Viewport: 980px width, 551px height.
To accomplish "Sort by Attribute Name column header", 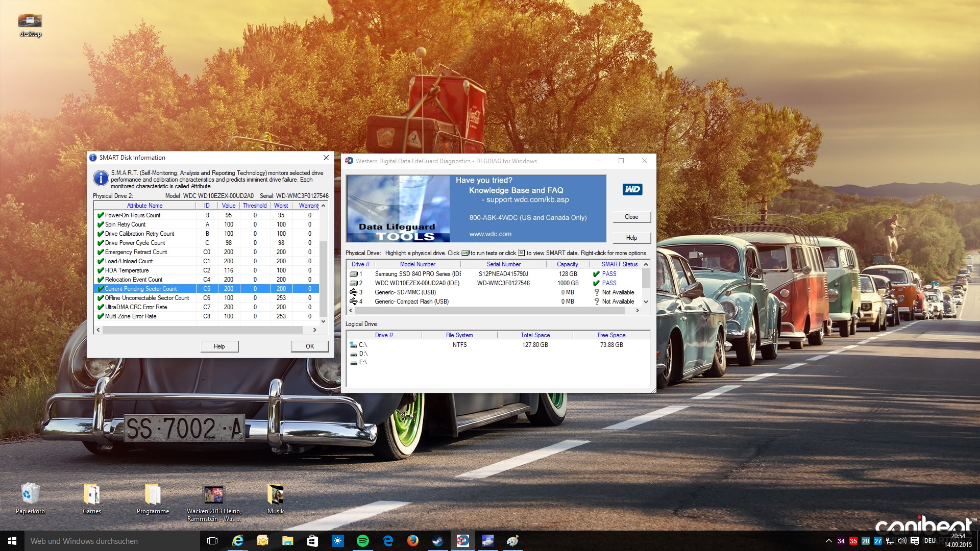I will pos(144,206).
